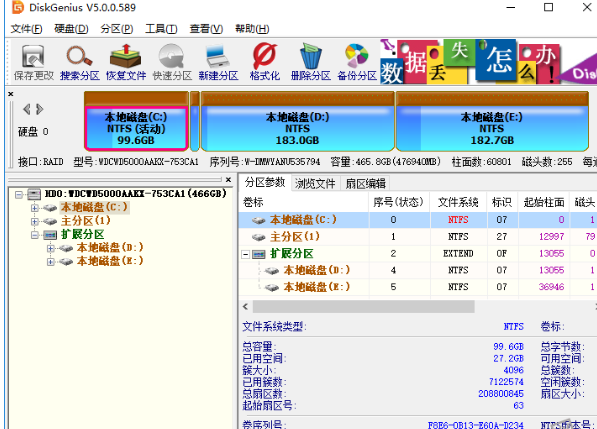Click the Save Changes (保存更改) toolbar icon
Image resolution: width=597 pixels, height=429 pixels.
click(34, 62)
